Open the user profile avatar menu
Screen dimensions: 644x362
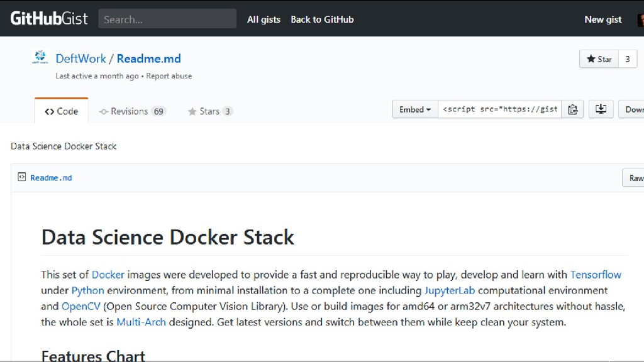click(640, 19)
